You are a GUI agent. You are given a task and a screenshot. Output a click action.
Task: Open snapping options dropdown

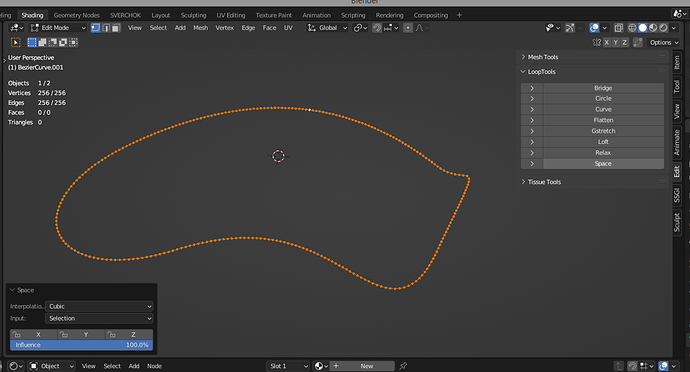tap(391, 28)
